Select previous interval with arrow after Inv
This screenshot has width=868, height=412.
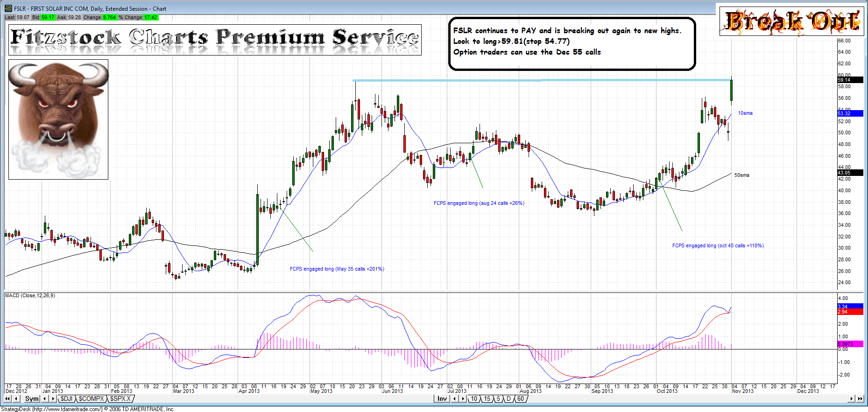click(x=455, y=398)
